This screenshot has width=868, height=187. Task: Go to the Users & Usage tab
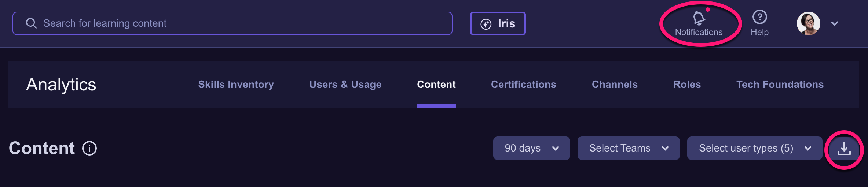point(345,85)
